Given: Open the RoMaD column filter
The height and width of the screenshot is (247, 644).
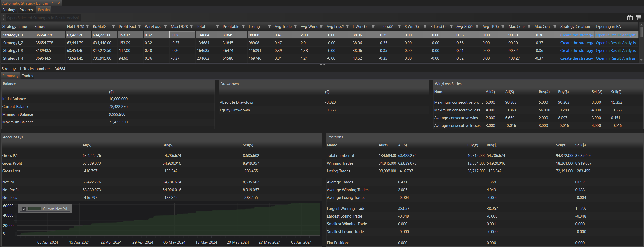Looking at the screenshot, I should coord(113,27).
